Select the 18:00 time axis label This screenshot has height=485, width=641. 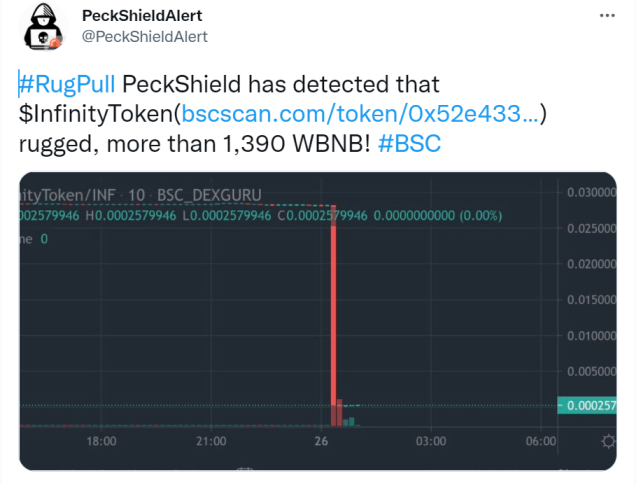pyautogui.click(x=101, y=441)
